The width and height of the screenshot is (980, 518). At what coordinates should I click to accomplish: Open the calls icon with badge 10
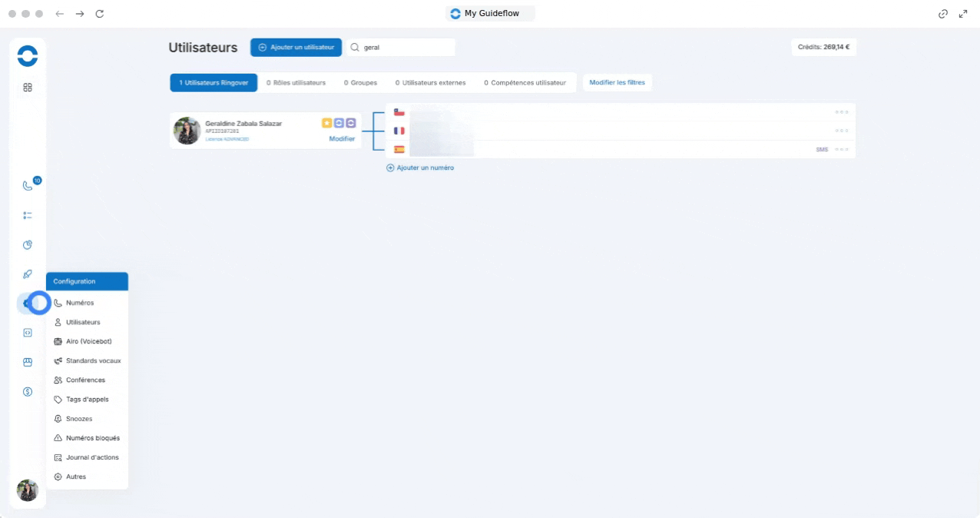point(28,185)
